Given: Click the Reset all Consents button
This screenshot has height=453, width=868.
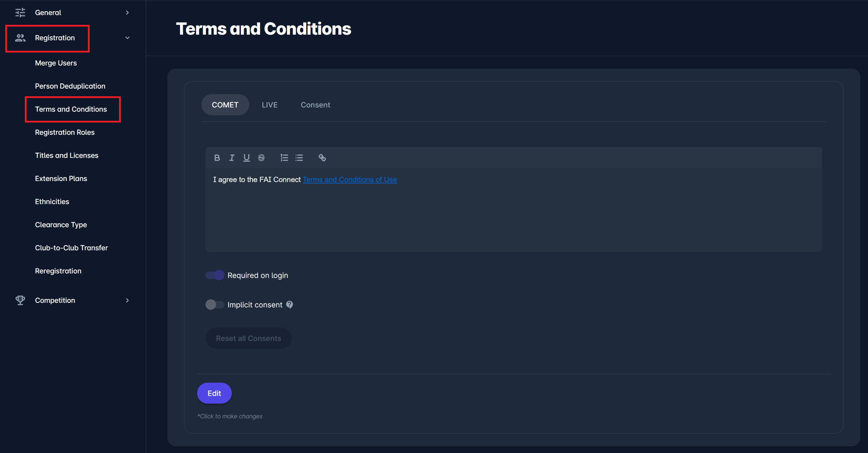Looking at the screenshot, I should [x=248, y=338].
